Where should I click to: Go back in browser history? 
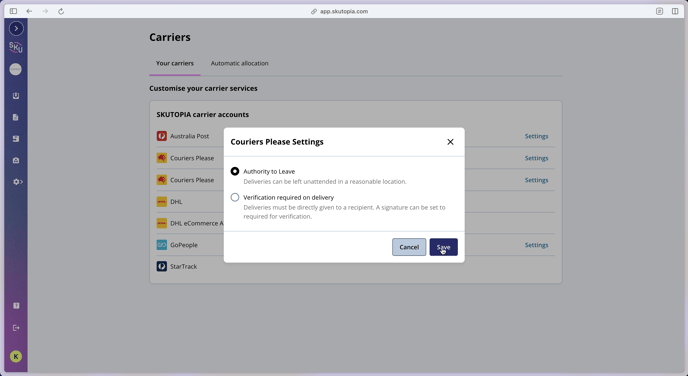29,11
